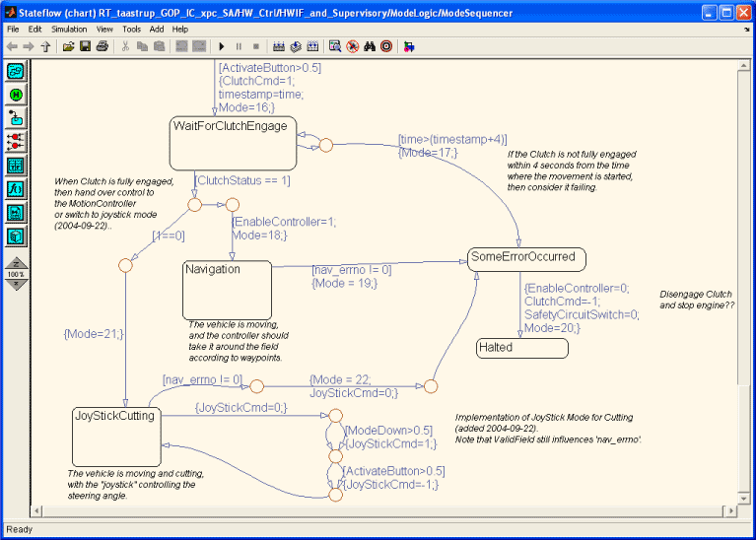
Task: Open the Debug bug icon
Action: click(x=353, y=46)
